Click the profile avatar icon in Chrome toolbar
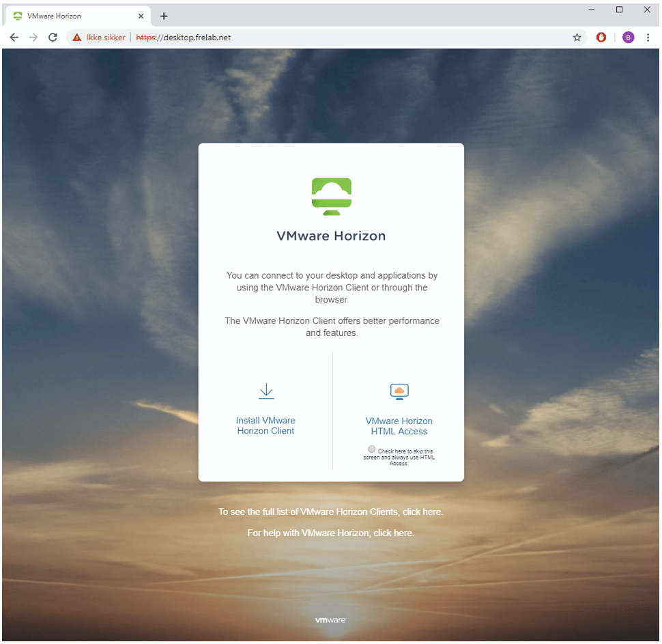The height and width of the screenshot is (644, 662). [628, 37]
